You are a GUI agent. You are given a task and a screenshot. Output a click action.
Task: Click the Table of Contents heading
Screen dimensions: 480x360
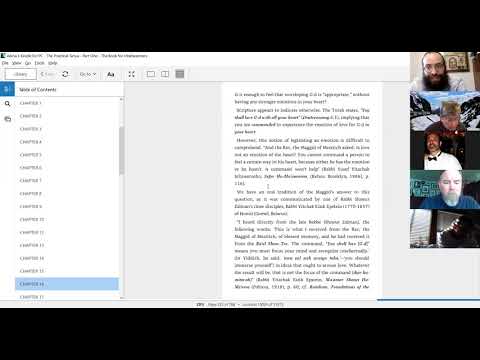click(38, 90)
